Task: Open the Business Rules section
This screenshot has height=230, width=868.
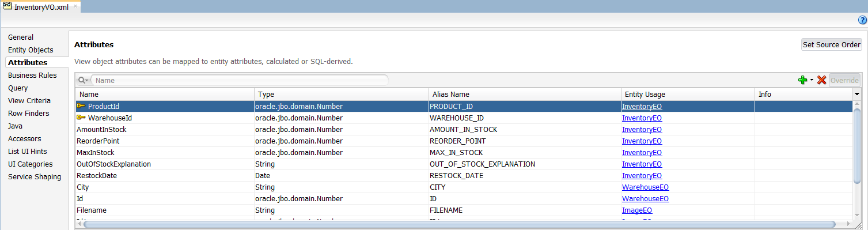Action: 32,75
